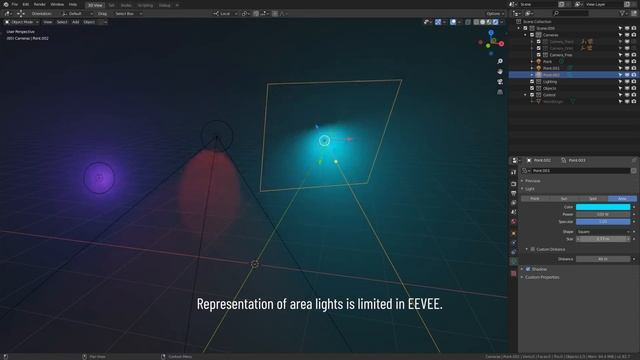Click the red X axis on navigation gizmo
This screenshot has height=360, width=640.
tap(501, 44)
